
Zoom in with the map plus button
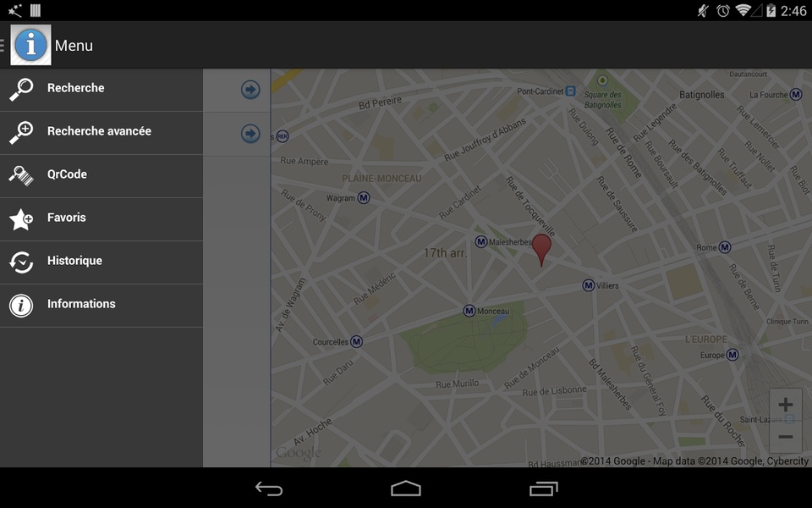point(786,405)
